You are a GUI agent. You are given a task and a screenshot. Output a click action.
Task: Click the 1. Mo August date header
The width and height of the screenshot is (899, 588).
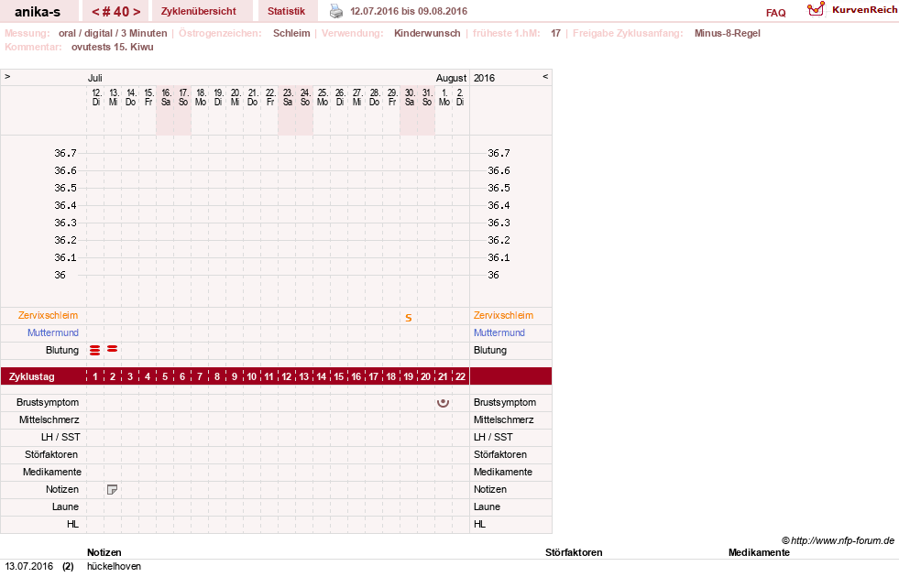[x=444, y=97]
